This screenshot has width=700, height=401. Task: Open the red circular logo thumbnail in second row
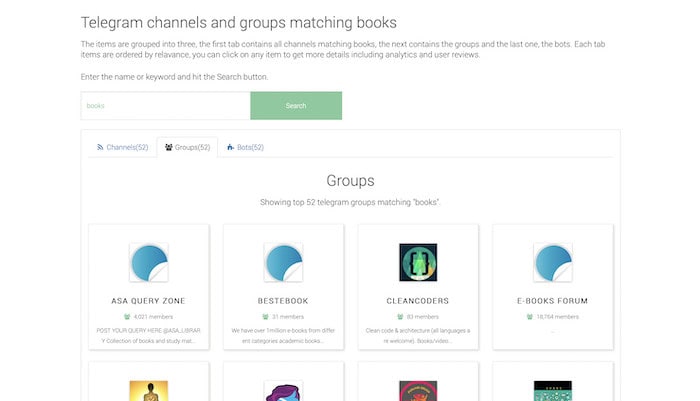[418, 391]
